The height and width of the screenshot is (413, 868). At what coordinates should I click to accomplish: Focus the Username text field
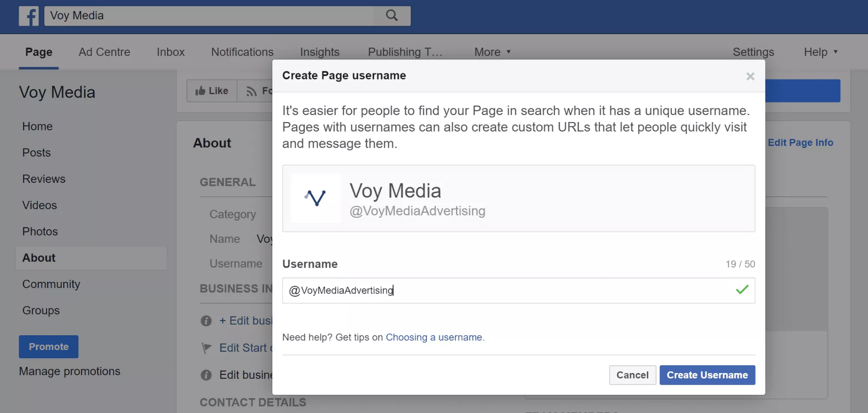(x=512, y=291)
